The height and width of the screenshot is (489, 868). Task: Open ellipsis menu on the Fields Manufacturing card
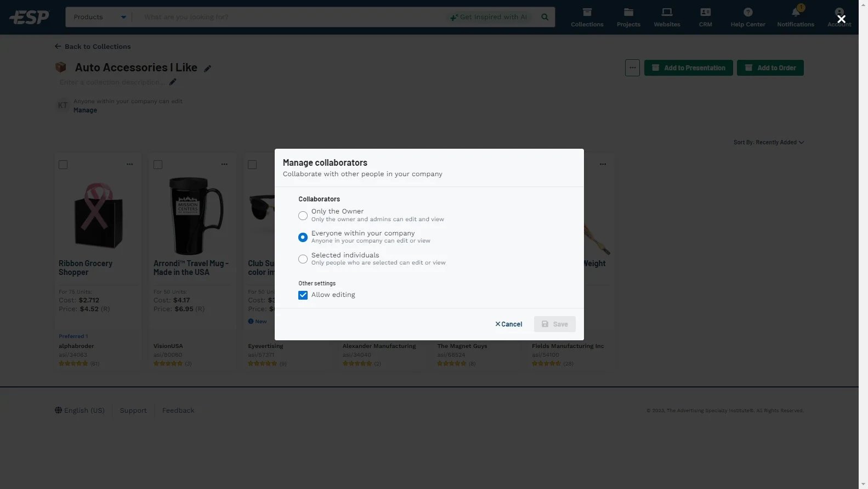(x=603, y=164)
